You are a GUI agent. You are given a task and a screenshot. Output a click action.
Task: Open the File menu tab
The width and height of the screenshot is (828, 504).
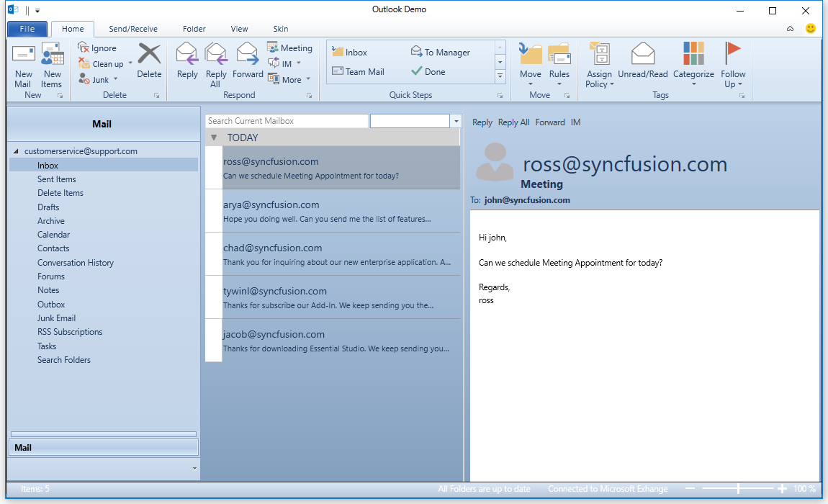[x=27, y=29]
